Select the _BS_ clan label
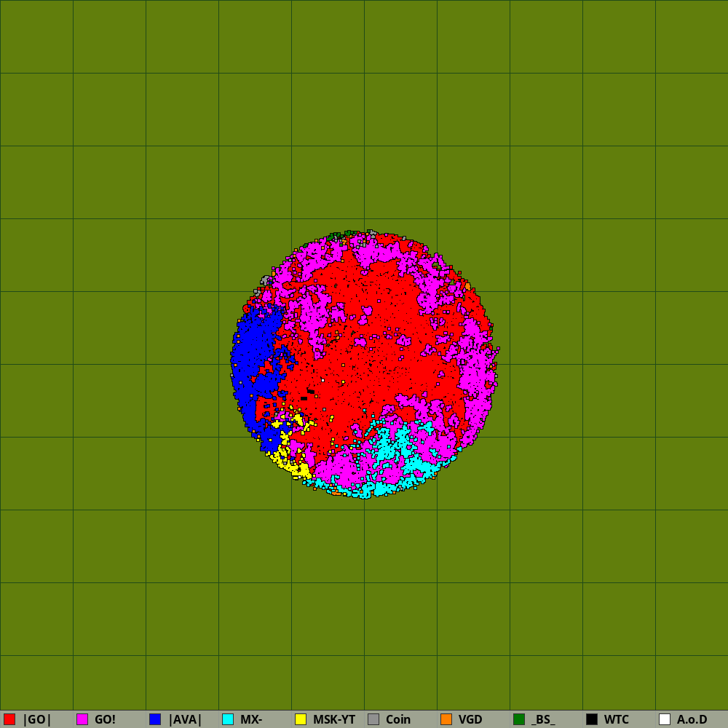 (543, 720)
